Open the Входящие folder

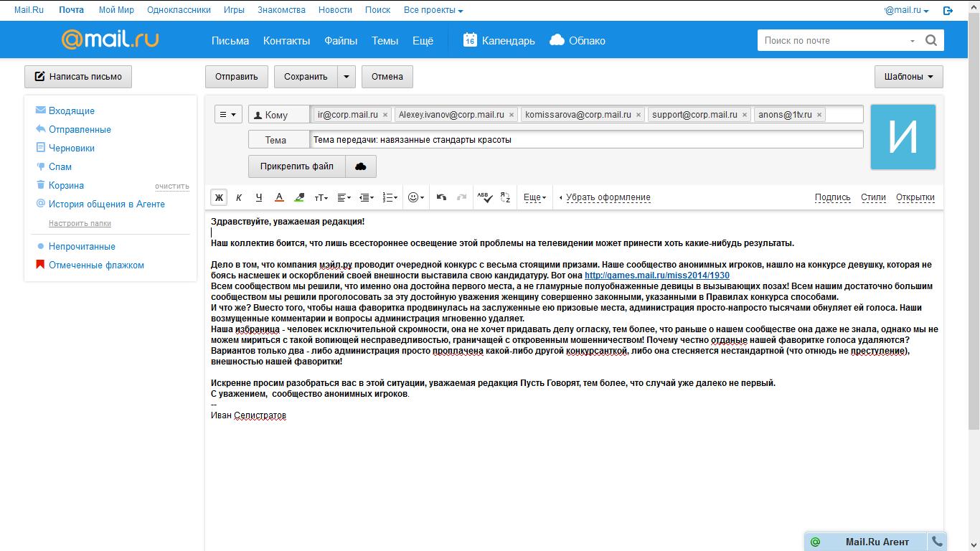point(72,111)
